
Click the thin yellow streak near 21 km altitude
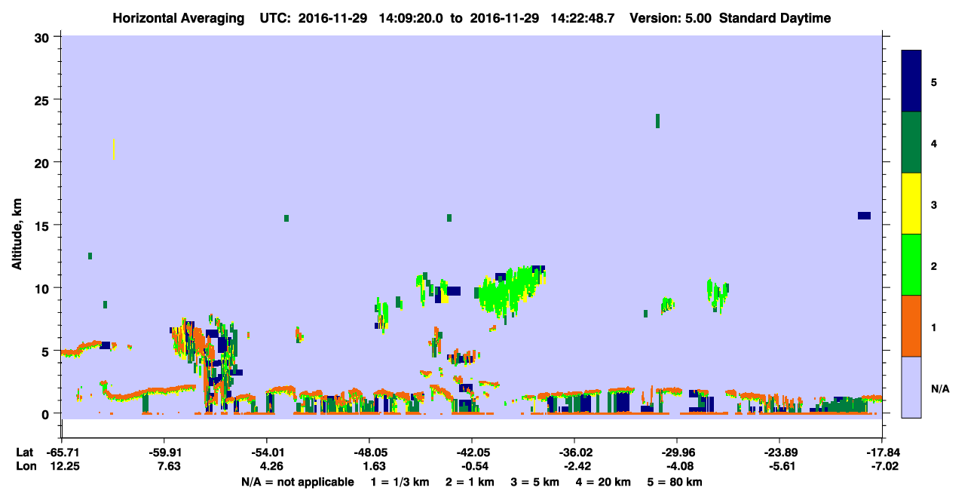click(113, 149)
